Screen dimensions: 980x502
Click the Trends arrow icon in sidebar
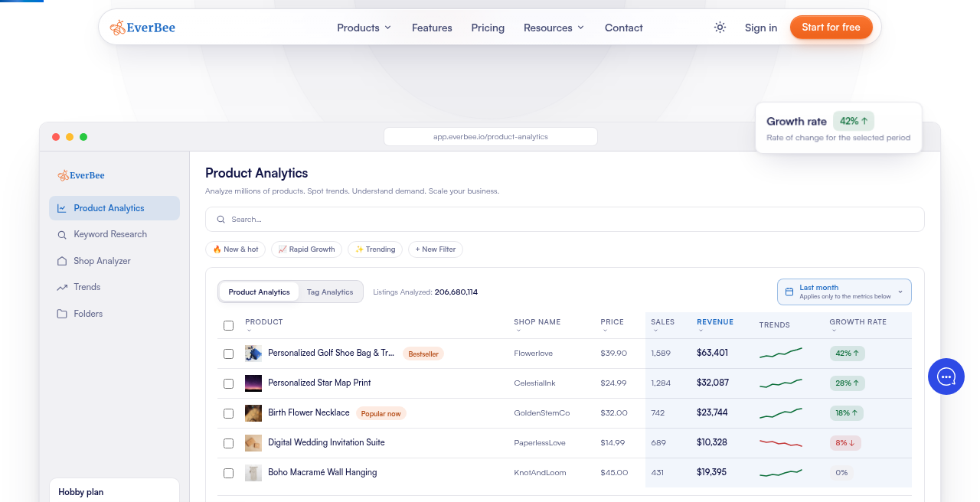click(x=62, y=288)
